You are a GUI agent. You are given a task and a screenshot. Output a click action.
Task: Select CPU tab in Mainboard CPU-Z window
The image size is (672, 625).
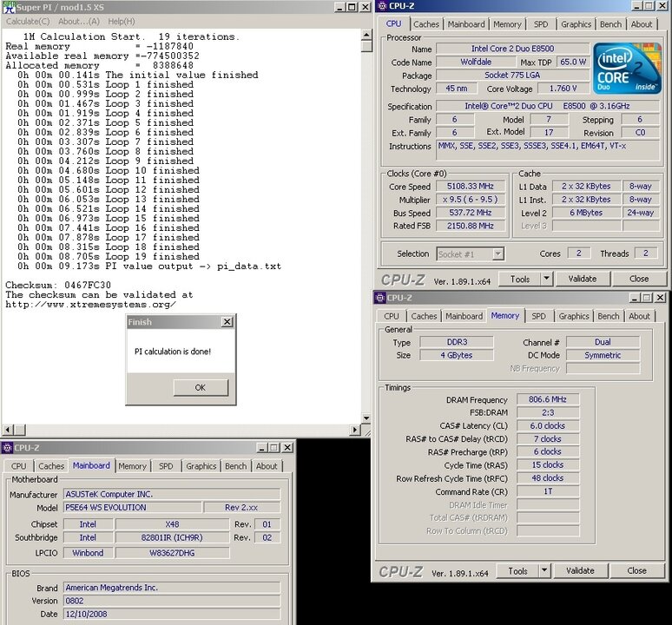(18, 466)
